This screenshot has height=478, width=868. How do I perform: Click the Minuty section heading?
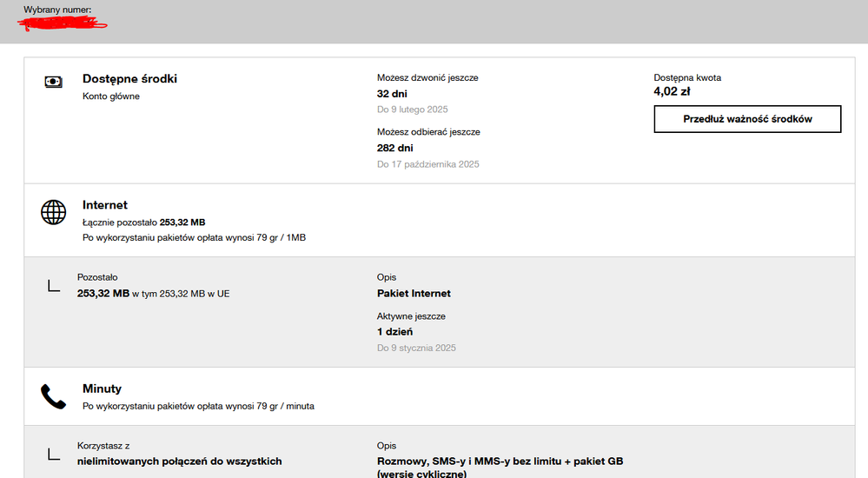102,388
